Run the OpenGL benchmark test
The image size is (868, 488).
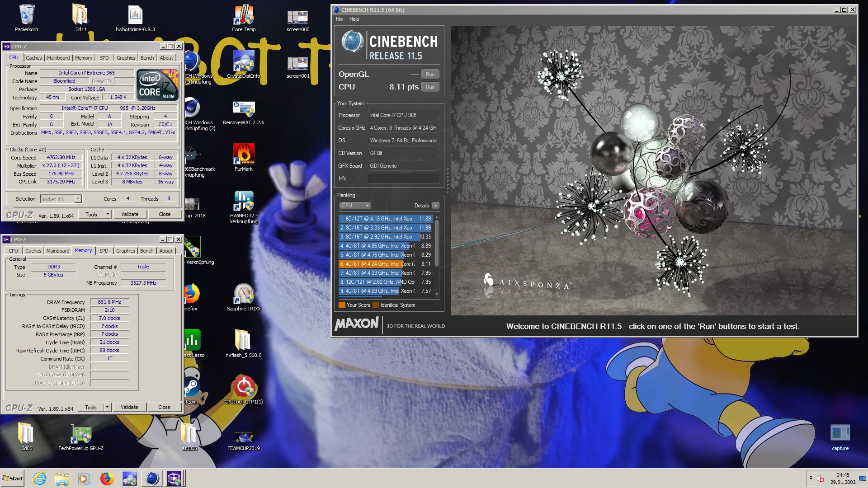430,75
